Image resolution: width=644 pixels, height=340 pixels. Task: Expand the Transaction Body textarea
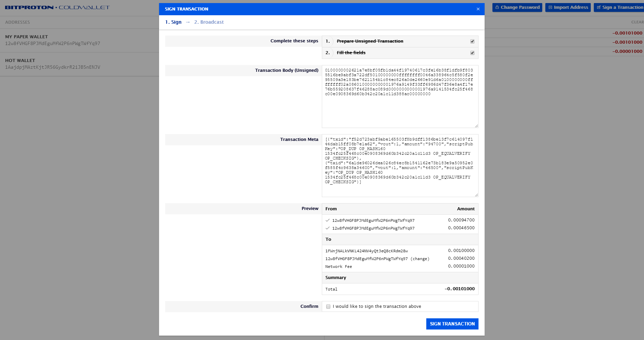pyautogui.click(x=476, y=126)
